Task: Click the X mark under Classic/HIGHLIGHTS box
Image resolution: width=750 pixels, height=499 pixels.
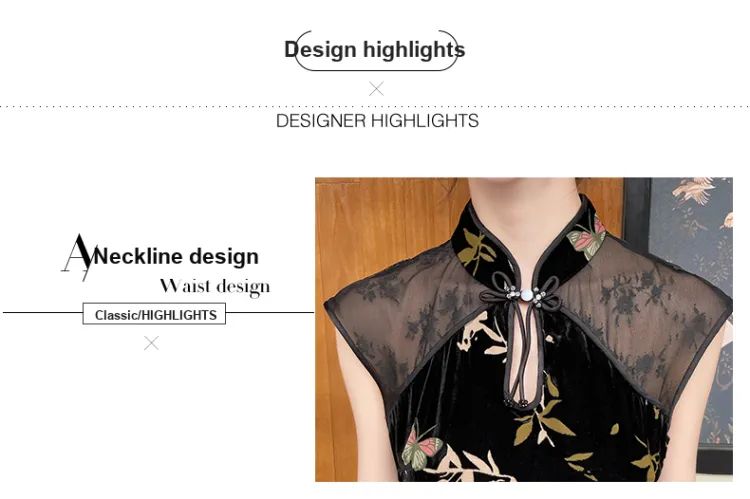Action: (151, 343)
